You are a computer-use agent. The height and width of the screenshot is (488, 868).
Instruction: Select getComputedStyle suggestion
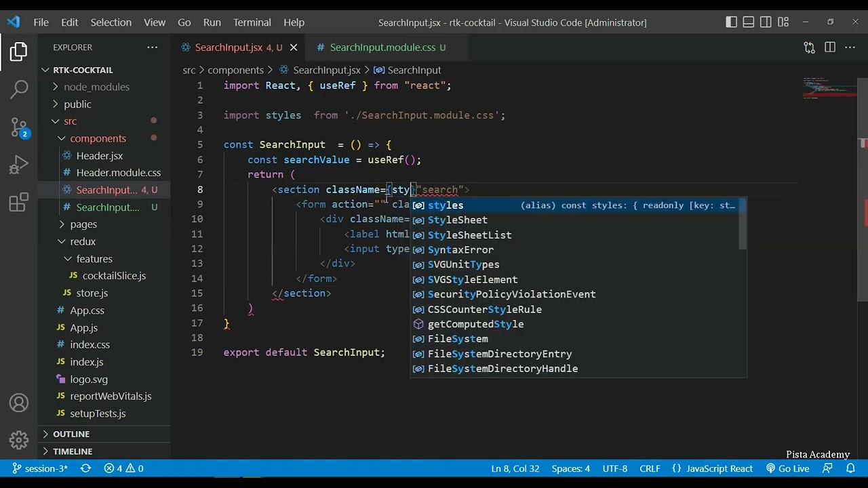pos(575,324)
